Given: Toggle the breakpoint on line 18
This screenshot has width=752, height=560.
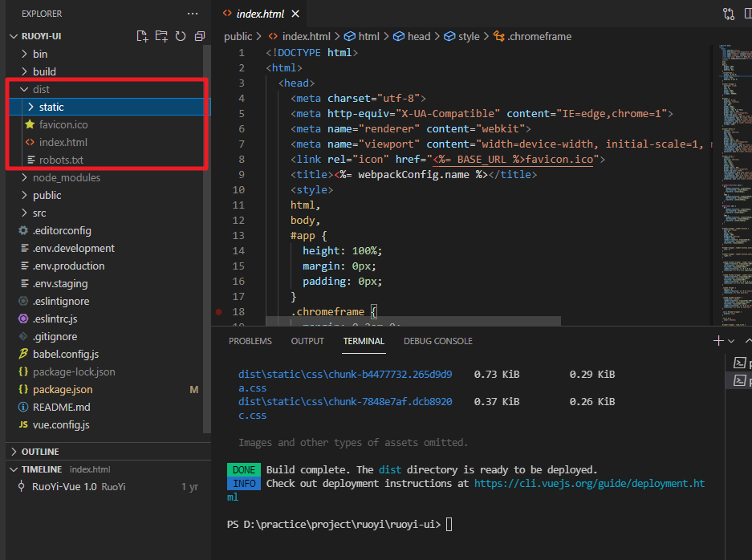Looking at the screenshot, I should click(x=218, y=312).
